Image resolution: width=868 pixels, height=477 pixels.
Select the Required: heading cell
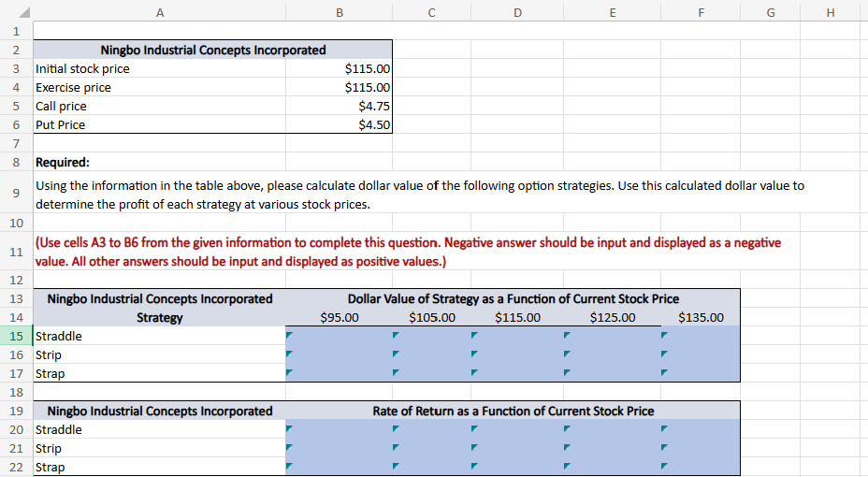point(159,162)
